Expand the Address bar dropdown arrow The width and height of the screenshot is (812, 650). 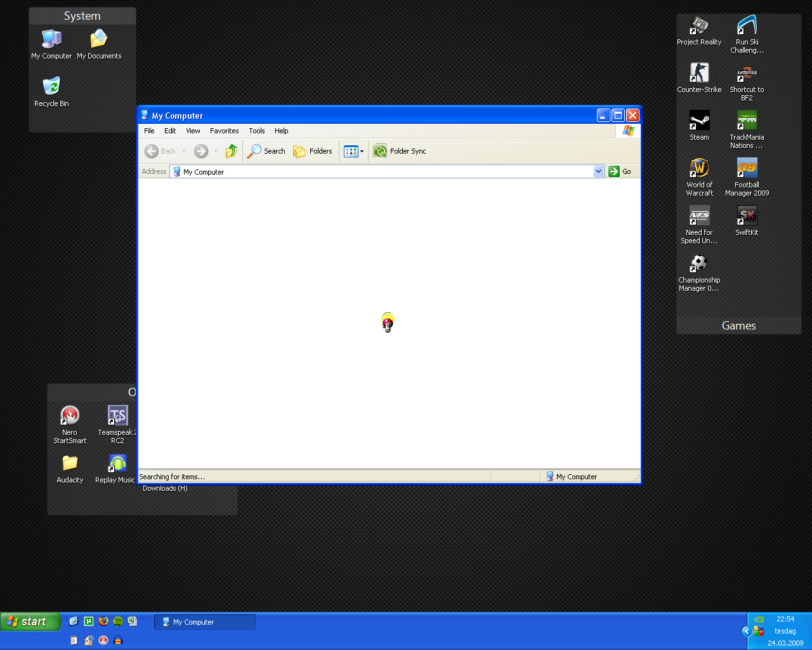tap(598, 171)
